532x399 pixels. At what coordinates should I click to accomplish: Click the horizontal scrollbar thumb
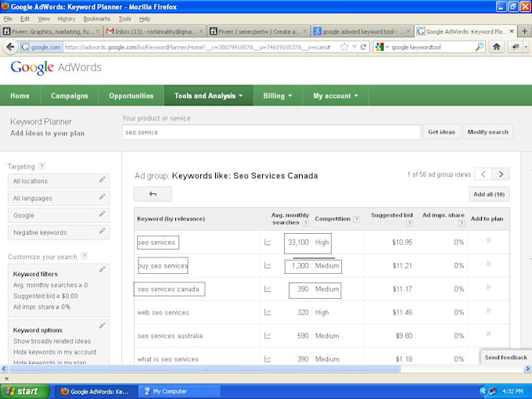203,368
